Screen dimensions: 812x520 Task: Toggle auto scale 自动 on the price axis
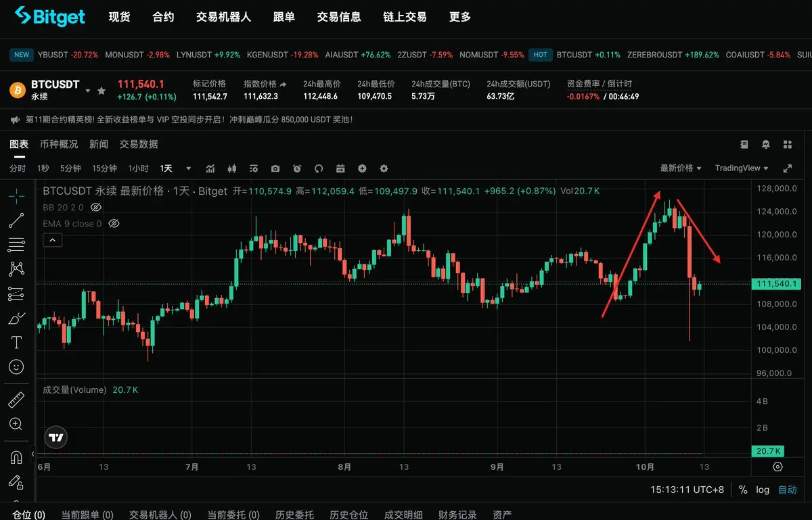pyautogui.click(x=788, y=490)
